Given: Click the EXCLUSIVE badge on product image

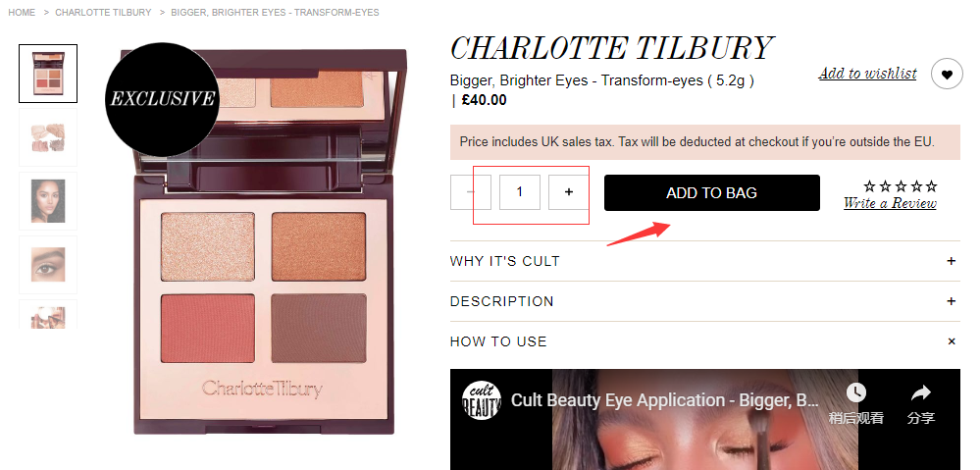Looking at the screenshot, I should (x=163, y=99).
